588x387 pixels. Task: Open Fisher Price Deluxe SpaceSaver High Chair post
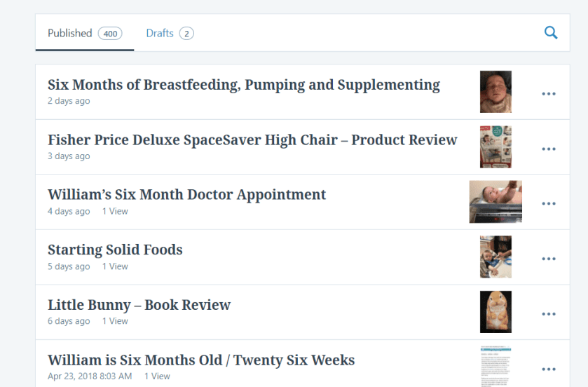point(252,140)
